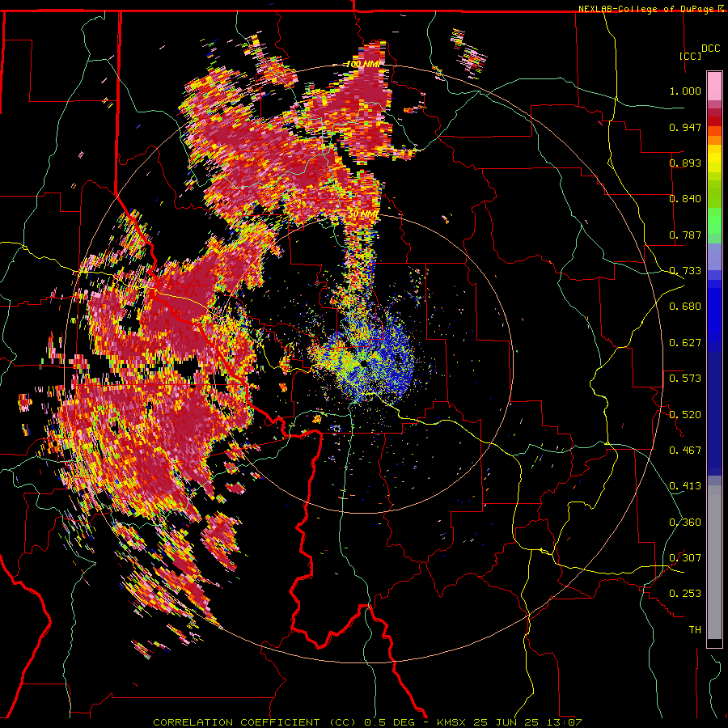
Task: Click the 0.733 legend value
Action: tap(685, 271)
